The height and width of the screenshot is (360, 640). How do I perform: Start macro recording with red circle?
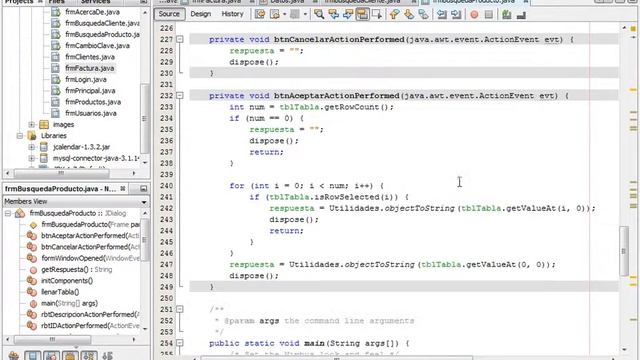[474, 15]
